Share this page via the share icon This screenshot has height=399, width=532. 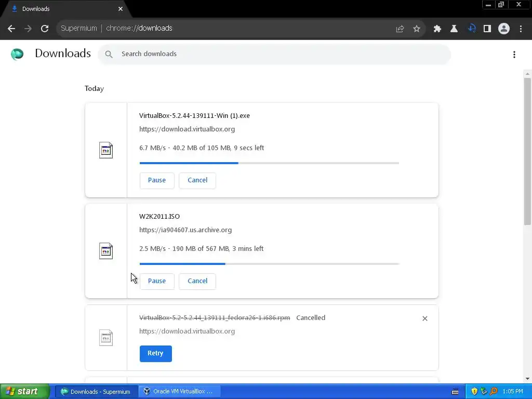(400, 29)
